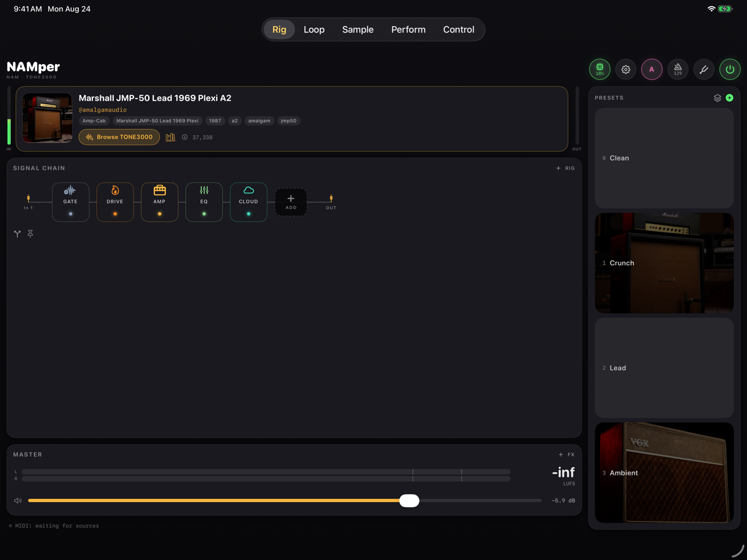Click the OUT level meter
Viewport: 747px width, 560px height.
click(x=577, y=116)
